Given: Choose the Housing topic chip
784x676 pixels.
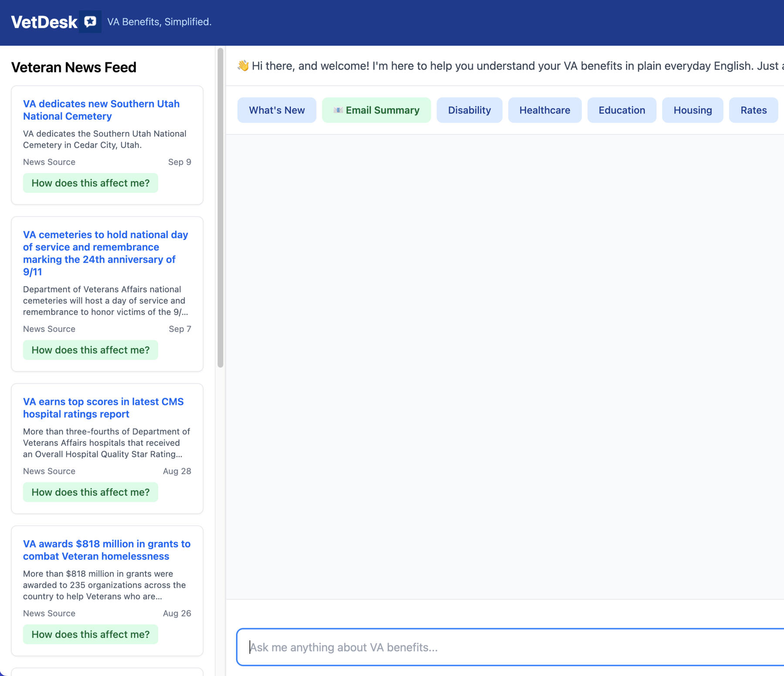Looking at the screenshot, I should click(x=693, y=110).
